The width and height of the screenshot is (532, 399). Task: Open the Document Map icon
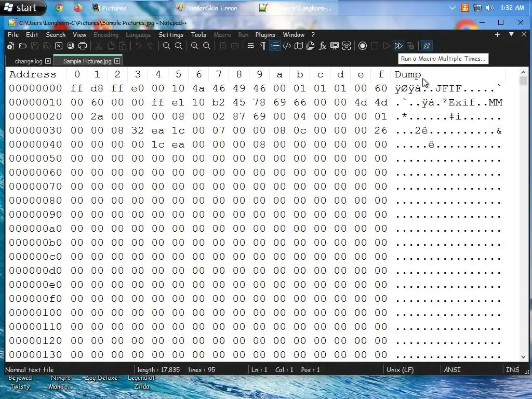(x=299, y=46)
